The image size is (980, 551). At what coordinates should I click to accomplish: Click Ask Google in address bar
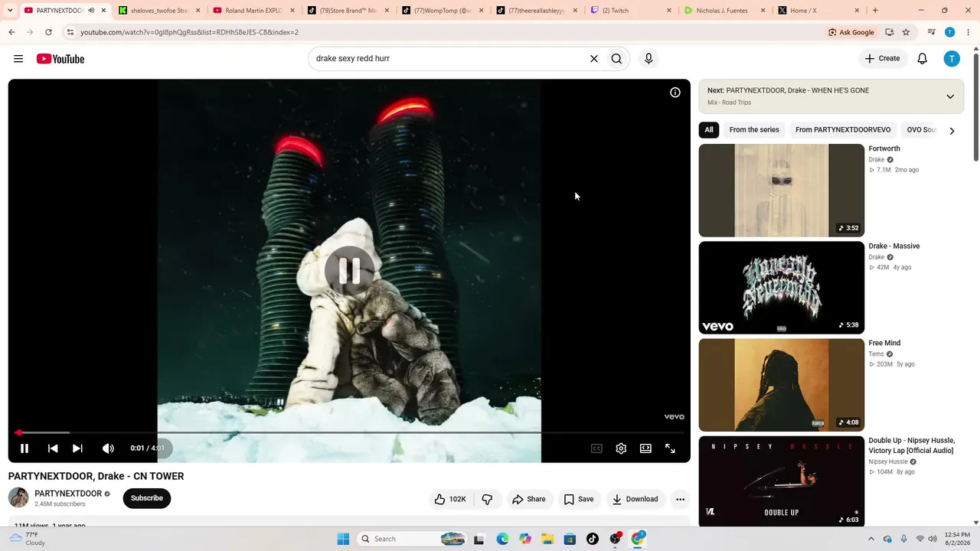point(851,32)
